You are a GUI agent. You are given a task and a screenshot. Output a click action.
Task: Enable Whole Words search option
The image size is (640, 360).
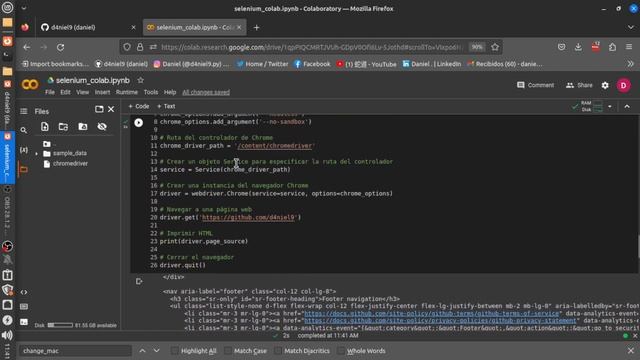tap(340, 351)
